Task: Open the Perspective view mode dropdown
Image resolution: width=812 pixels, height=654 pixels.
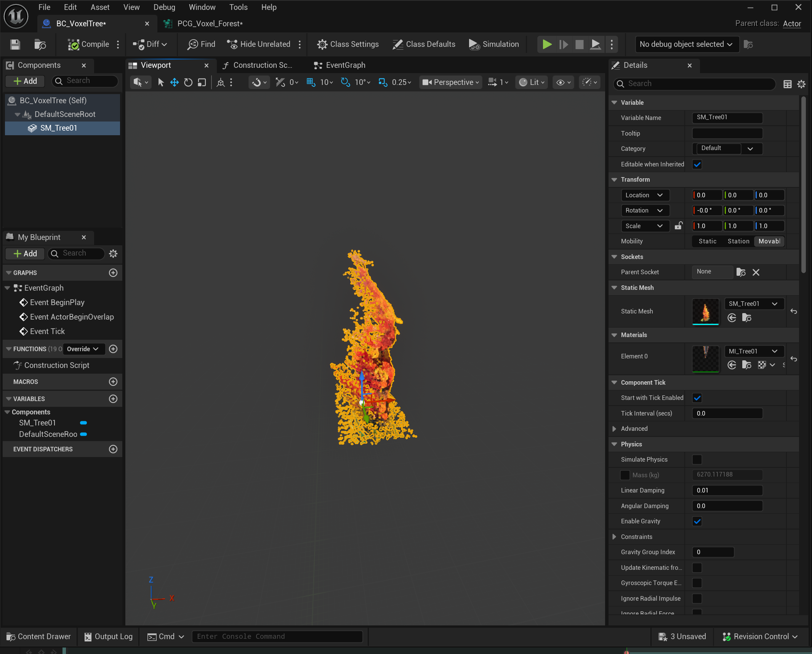Action: (451, 82)
